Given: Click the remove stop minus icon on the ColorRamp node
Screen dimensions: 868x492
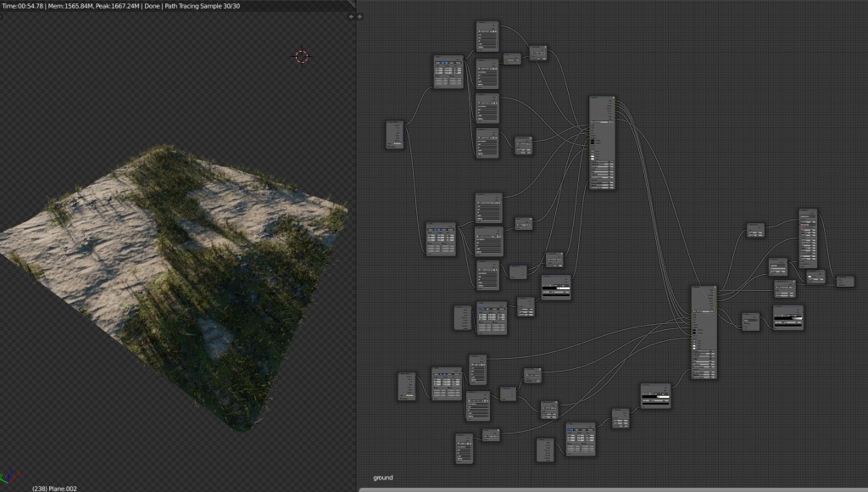Looking at the screenshot, I should pyautogui.click(x=547, y=286).
